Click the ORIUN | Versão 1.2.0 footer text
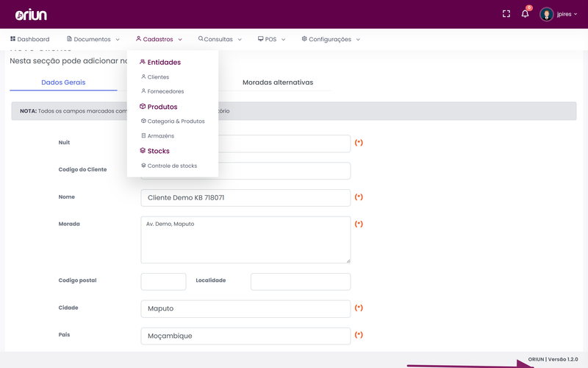This screenshot has width=588, height=368. click(553, 359)
